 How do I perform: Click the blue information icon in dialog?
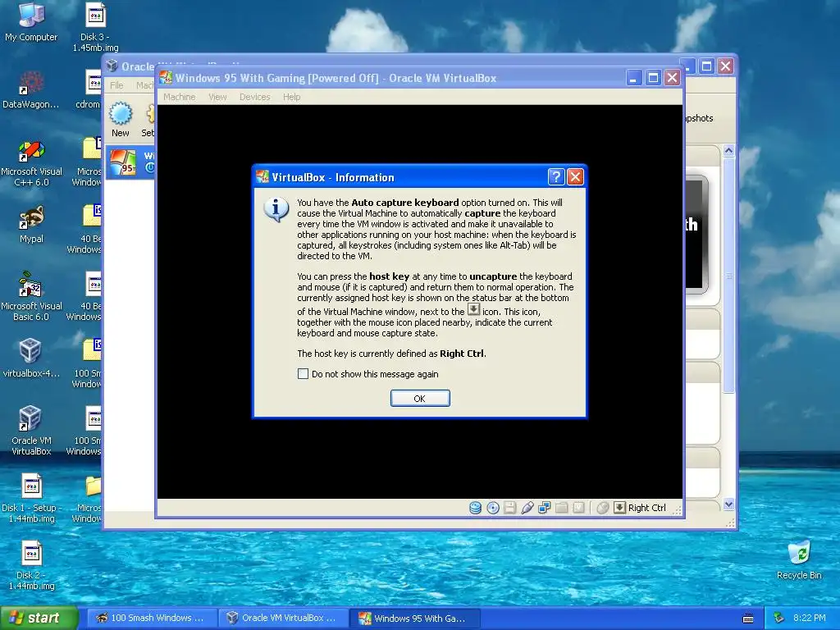tap(276, 209)
